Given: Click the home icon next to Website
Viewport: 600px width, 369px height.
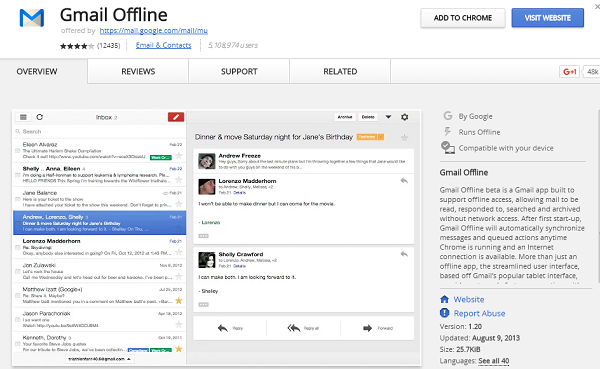Looking at the screenshot, I should (x=444, y=299).
